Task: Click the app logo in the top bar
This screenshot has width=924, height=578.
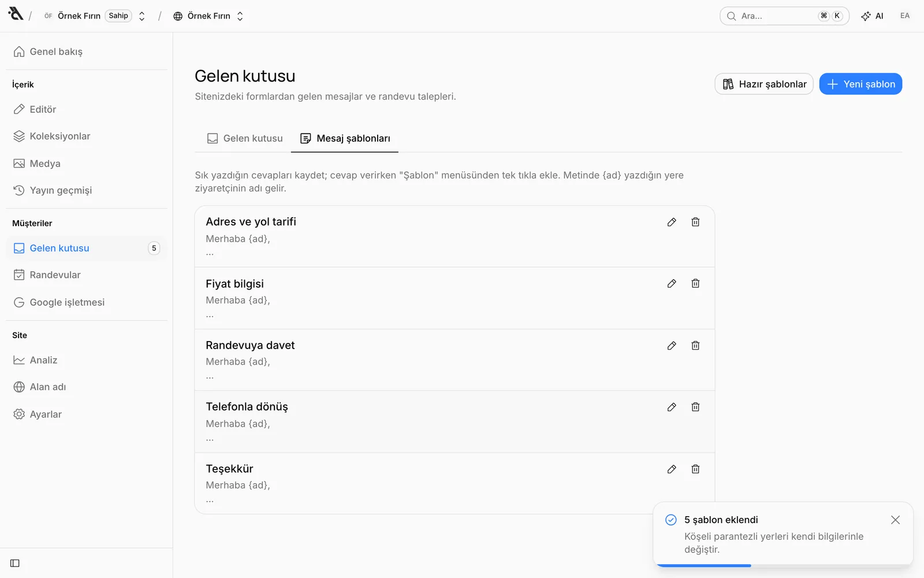Action: pos(16,13)
